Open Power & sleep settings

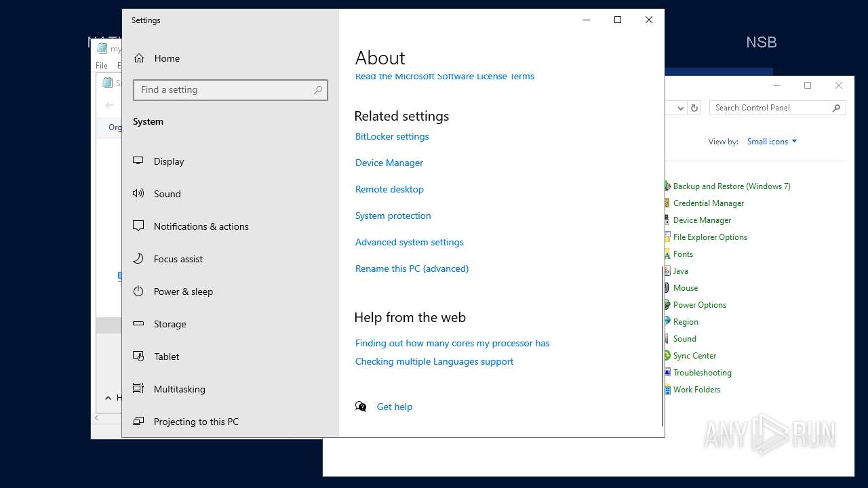(x=230, y=291)
